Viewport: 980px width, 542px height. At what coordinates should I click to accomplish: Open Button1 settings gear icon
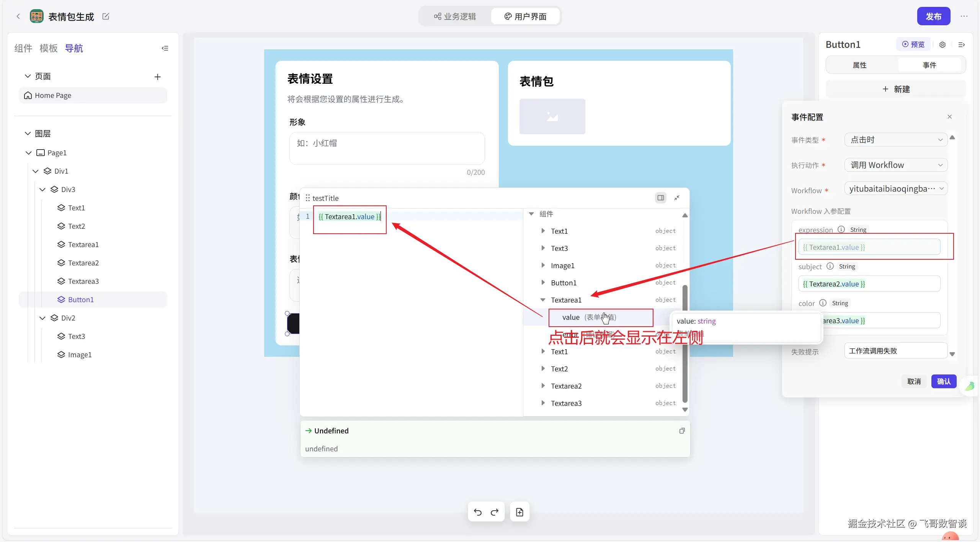click(942, 45)
